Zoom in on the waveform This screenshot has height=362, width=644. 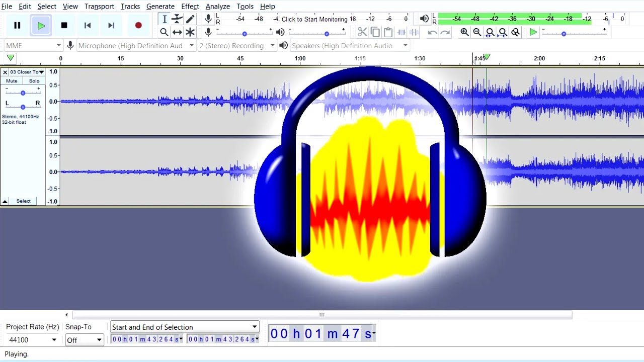coord(464,32)
